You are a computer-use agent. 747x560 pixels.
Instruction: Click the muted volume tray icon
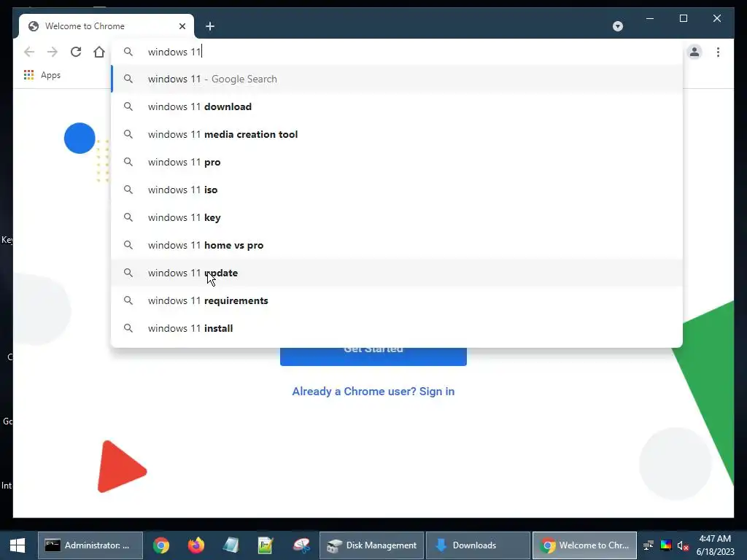(683, 545)
